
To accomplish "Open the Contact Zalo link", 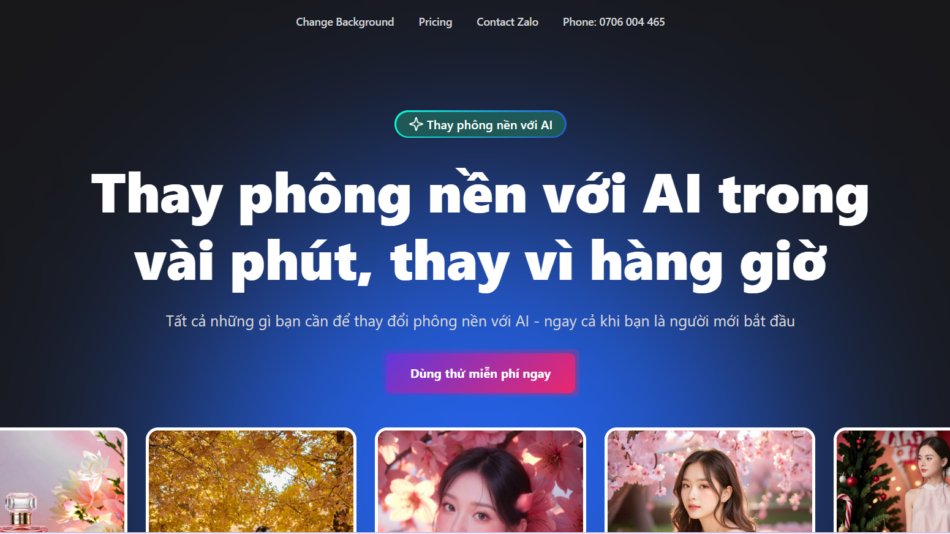I will coord(507,22).
